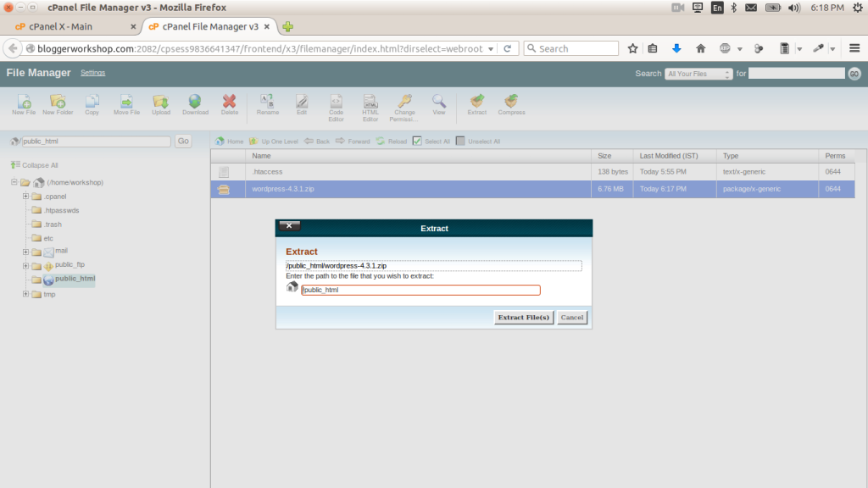Click the file search 'for' text box
Viewport: 868px width, 488px height.
797,73
